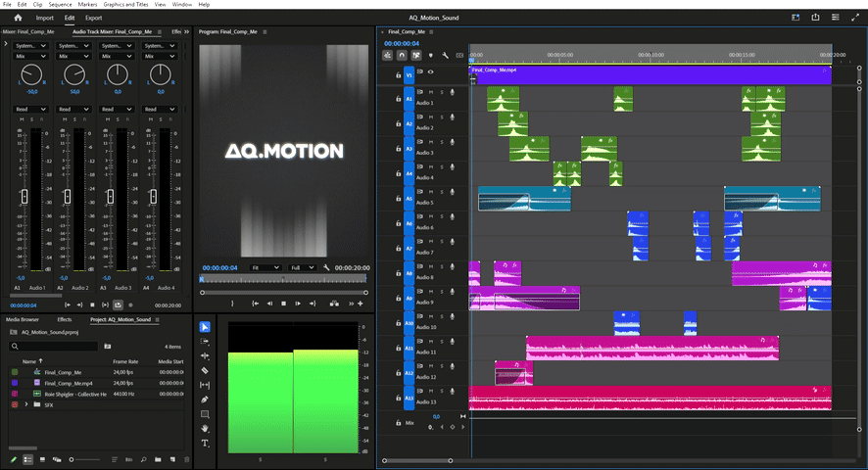Screen dimensions: 868x470
Task: Toggle V1 track output eye
Action: [431, 71]
